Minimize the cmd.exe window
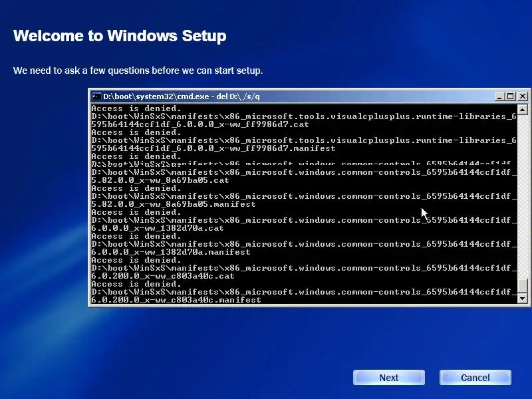Image resolution: width=532 pixels, height=399 pixels. tap(499, 96)
